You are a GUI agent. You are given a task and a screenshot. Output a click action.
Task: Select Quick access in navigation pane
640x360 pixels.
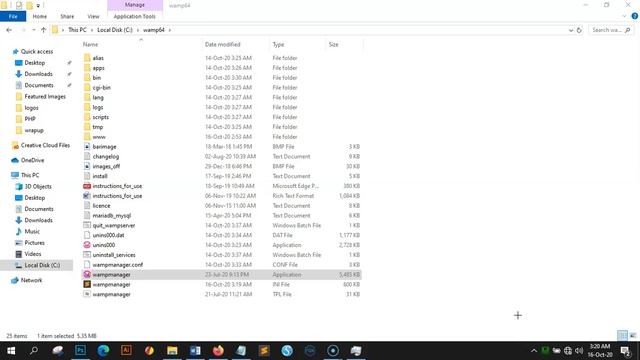[x=37, y=51]
